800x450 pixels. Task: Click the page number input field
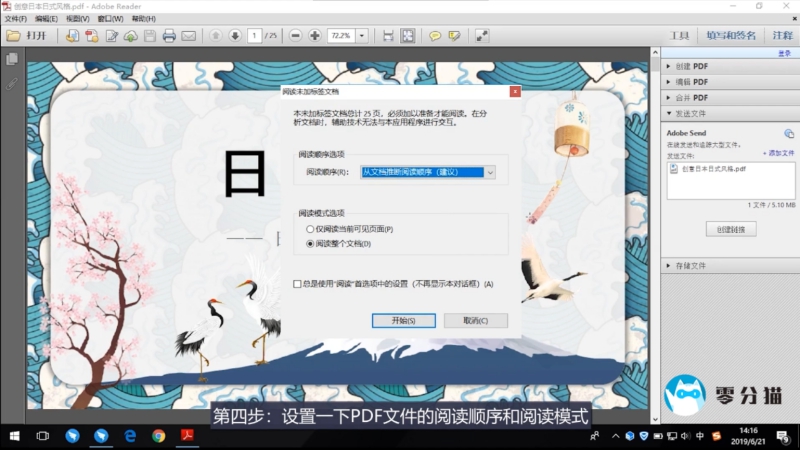[255, 36]
